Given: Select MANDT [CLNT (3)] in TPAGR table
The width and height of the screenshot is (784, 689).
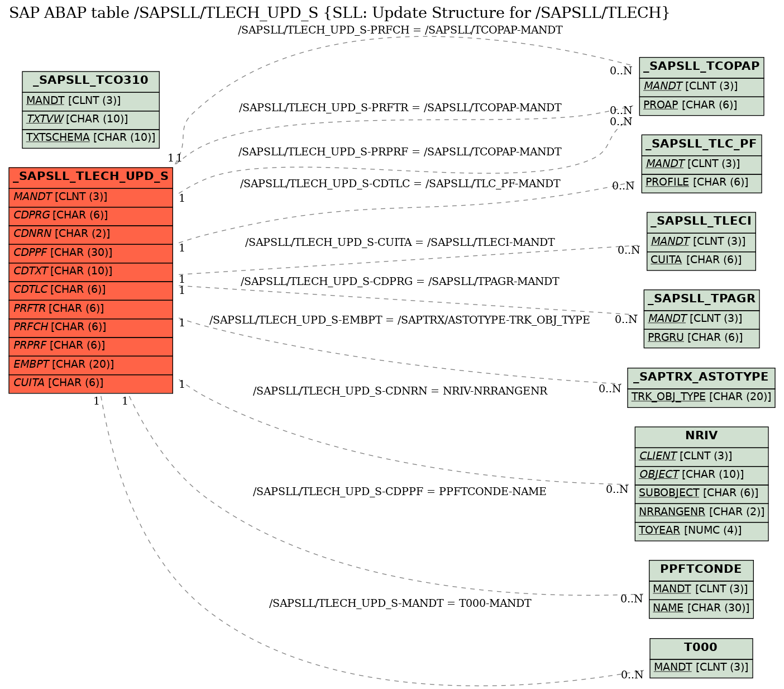Looking at the screenshot, I should click(x=701, y=319).
